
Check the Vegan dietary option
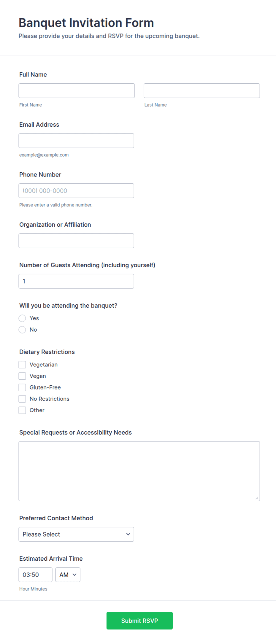(x=22, y=376)
